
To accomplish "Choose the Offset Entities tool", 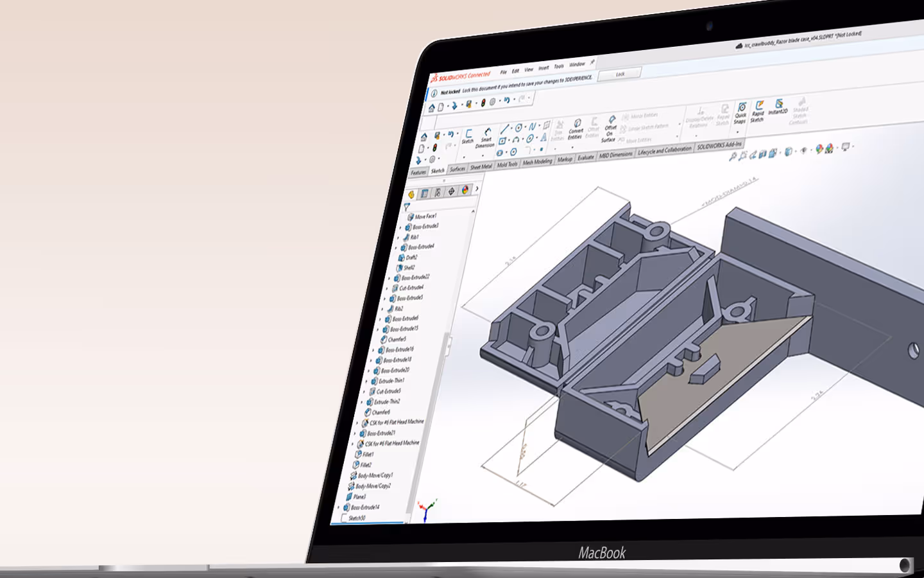I will [x=593, y=128].
